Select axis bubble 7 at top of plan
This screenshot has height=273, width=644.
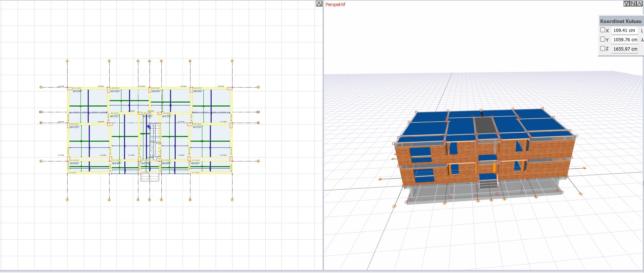tap(232, 61)
